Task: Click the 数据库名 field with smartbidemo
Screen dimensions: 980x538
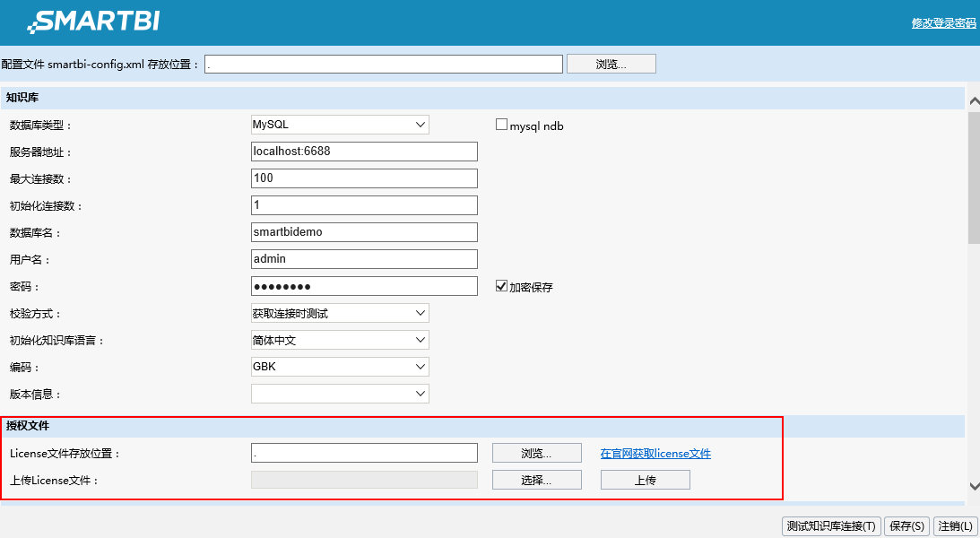Action: 364,232
